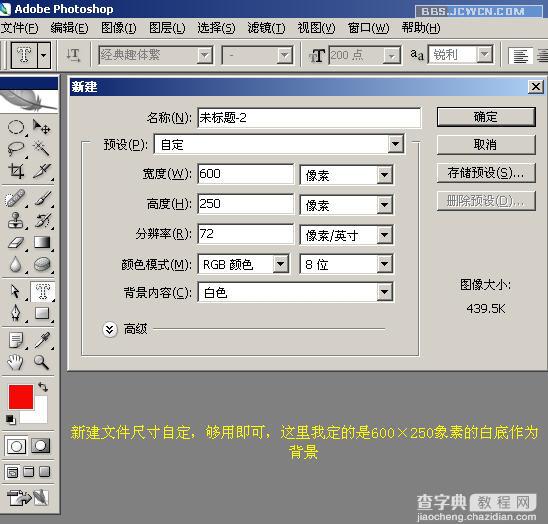Switch to Quick Mask mode

(x=41, y=446)
